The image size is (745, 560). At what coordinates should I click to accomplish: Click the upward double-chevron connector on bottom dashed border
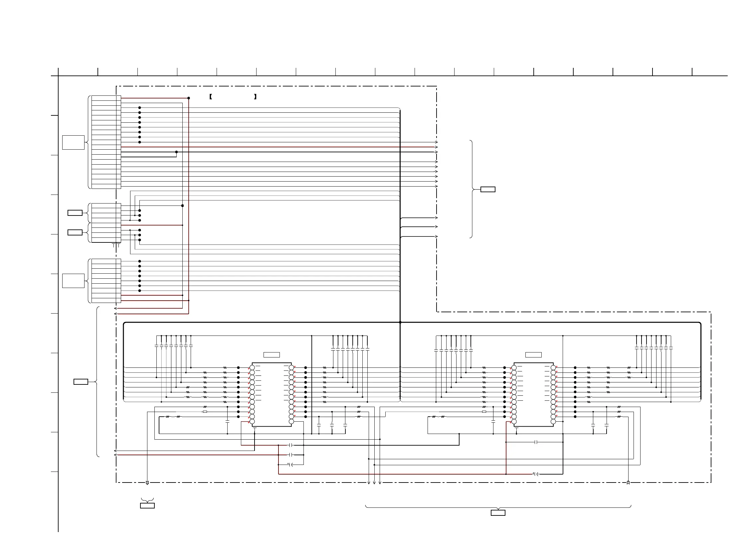tap(628, 483)
